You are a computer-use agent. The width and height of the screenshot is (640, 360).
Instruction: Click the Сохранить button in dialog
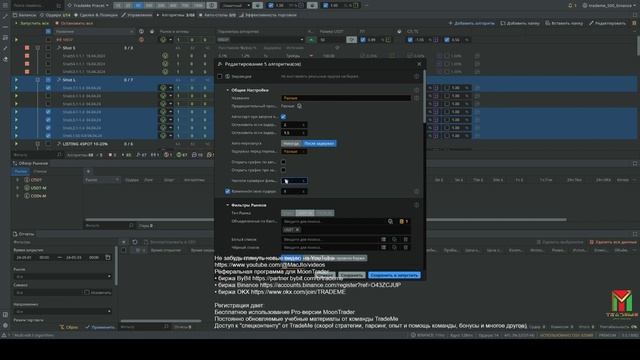[x=351, y=276]
